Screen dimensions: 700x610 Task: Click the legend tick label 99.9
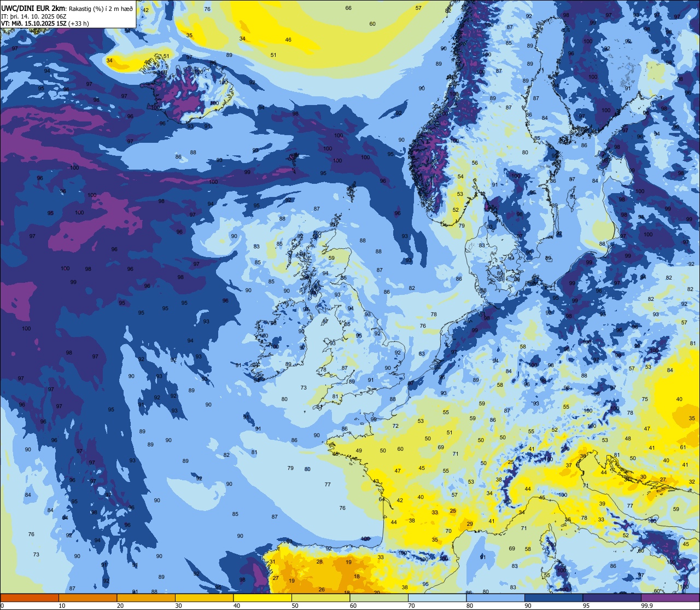(x=647, y=606)
